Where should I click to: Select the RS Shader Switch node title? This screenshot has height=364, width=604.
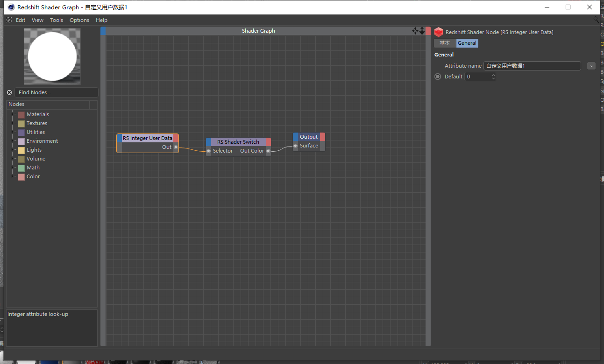(x=238, y=142)
